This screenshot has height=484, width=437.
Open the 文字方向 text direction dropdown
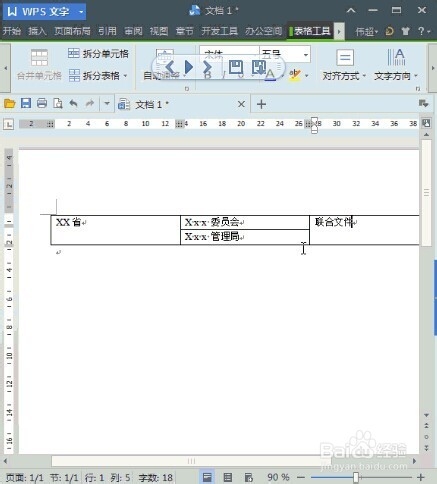396,65
